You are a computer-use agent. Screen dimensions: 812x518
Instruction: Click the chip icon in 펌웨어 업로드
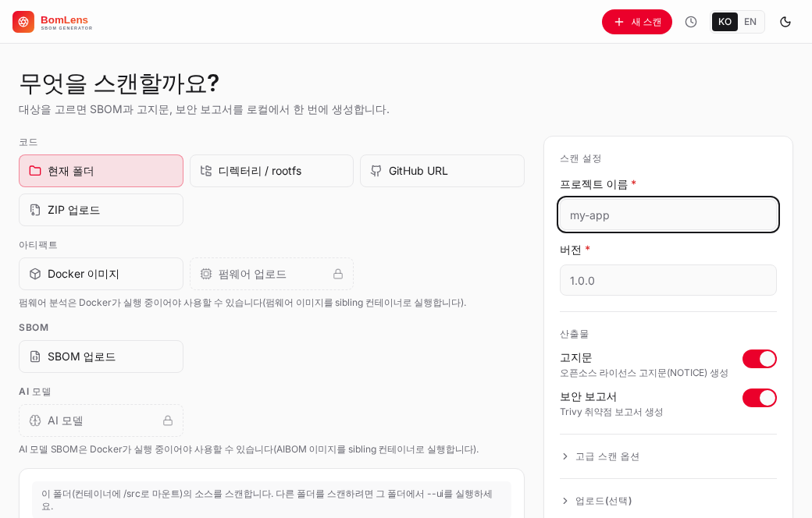(x=206, y=274)
